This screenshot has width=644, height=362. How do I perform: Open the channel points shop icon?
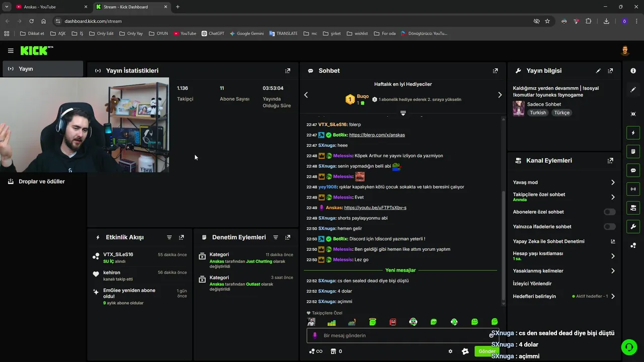pyautogui.click(x=333, y=351)
